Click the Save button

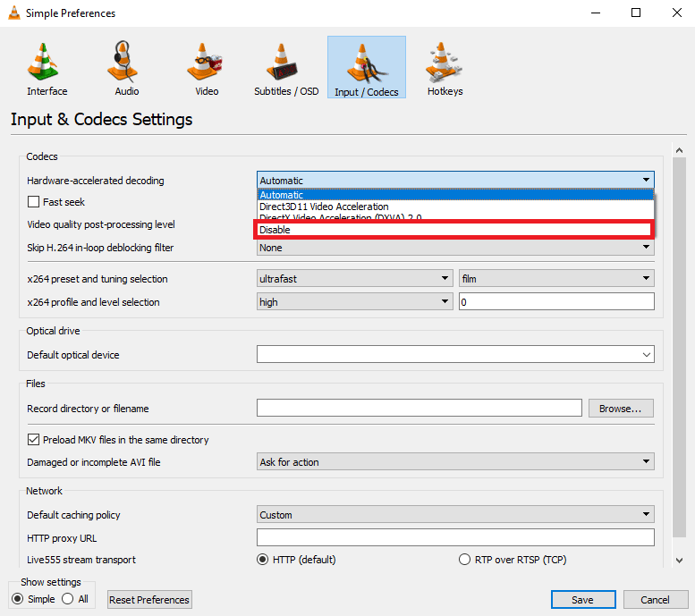click(583, 600)
